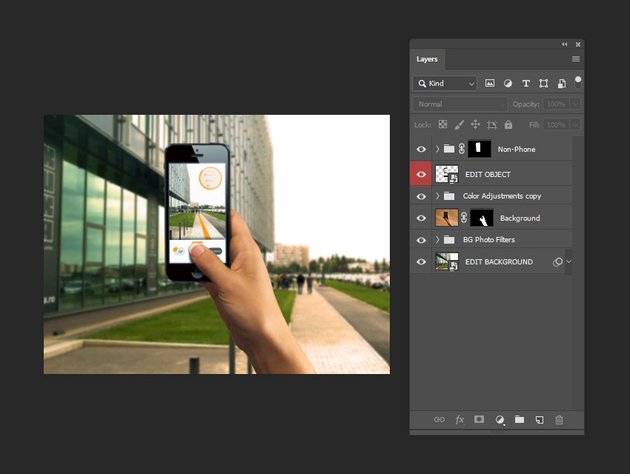Click the Lock all padlock icon
630x474 pixels.
[508, 125]
